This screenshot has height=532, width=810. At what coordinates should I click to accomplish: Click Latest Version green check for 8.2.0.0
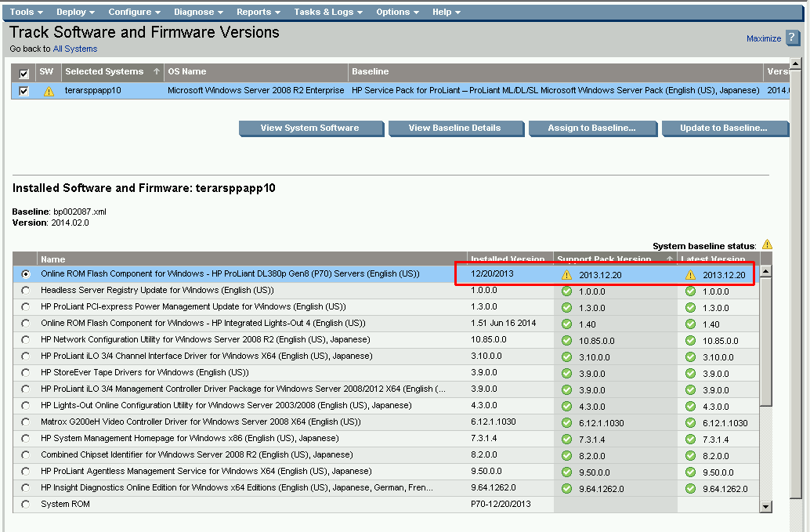[x=691, y=456]
